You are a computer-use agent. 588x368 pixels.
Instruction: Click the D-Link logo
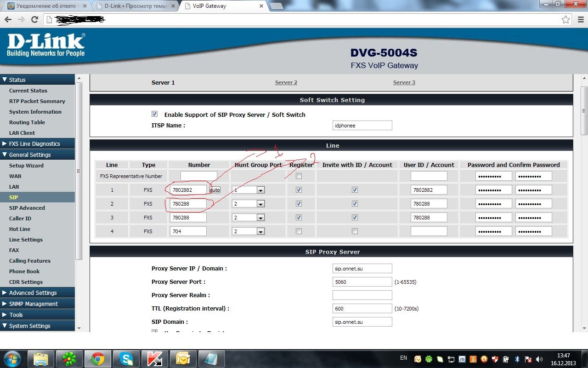46,45
